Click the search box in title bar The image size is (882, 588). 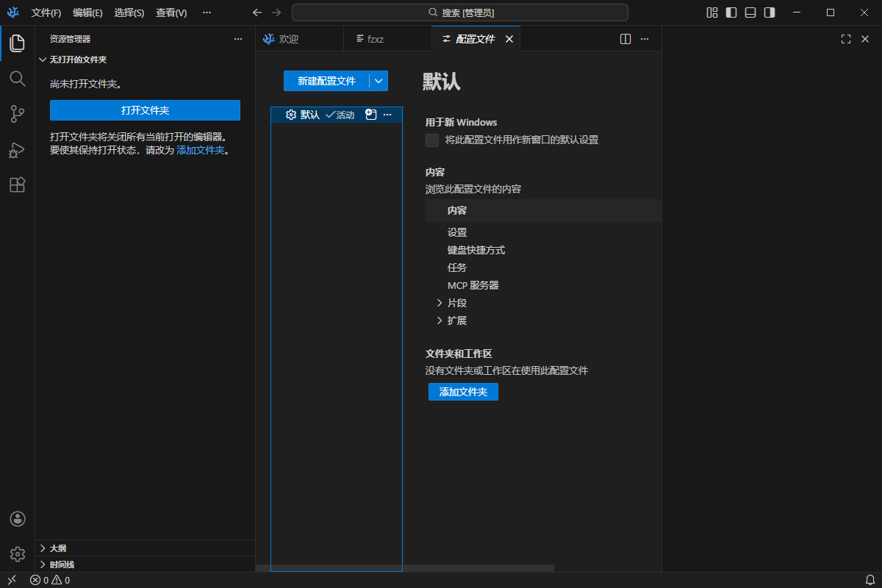tap(460, 12)
